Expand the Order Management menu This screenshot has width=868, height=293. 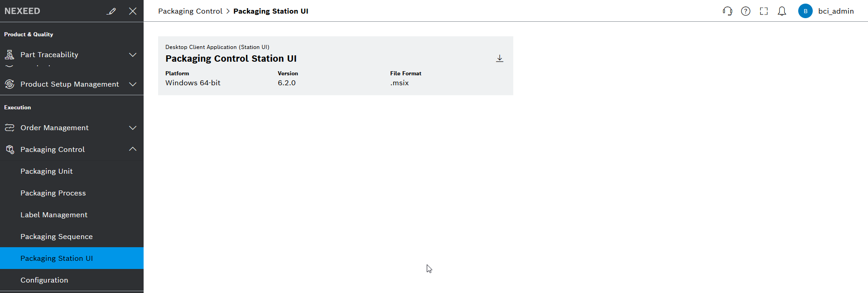click(133, 127)
